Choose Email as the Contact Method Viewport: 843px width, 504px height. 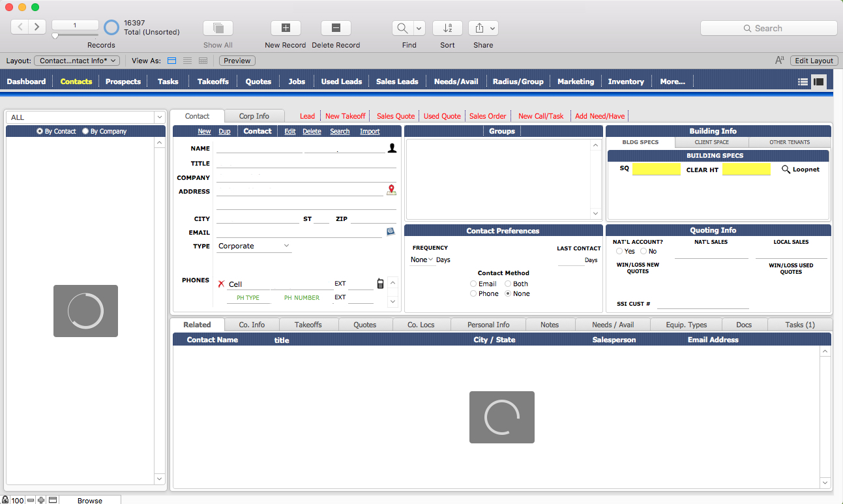pyautogui.click(x=473, y=284)
